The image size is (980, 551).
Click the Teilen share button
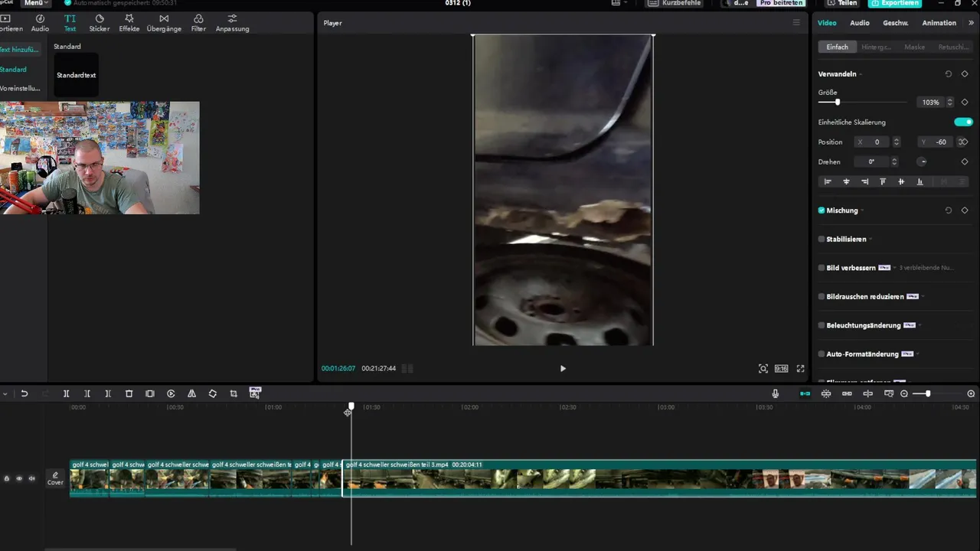coord(842,3)
